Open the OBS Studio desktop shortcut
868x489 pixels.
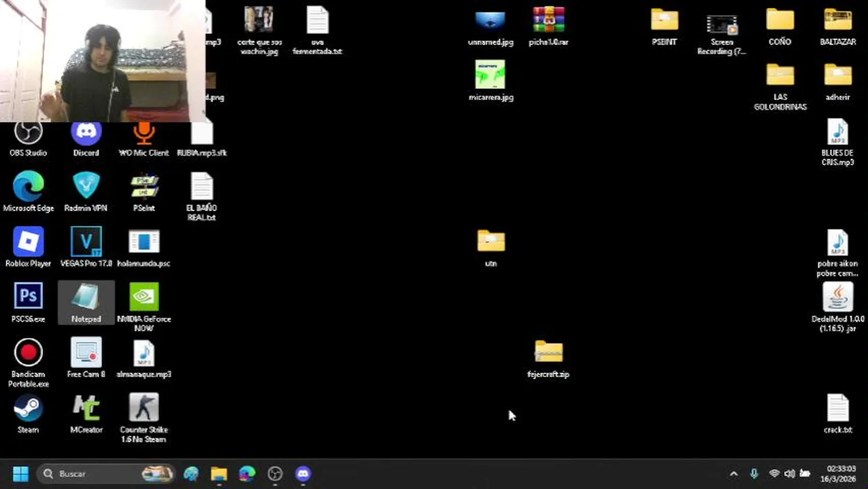point(28,139)
